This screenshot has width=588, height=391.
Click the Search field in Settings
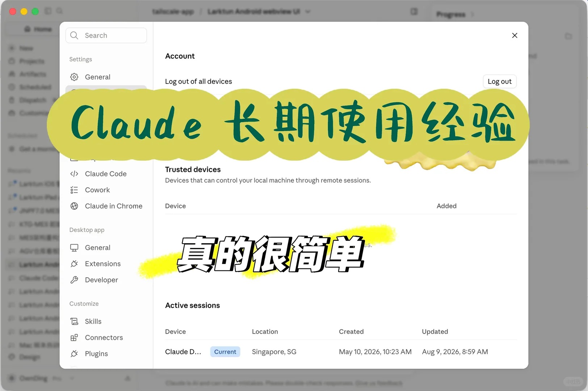106,35
